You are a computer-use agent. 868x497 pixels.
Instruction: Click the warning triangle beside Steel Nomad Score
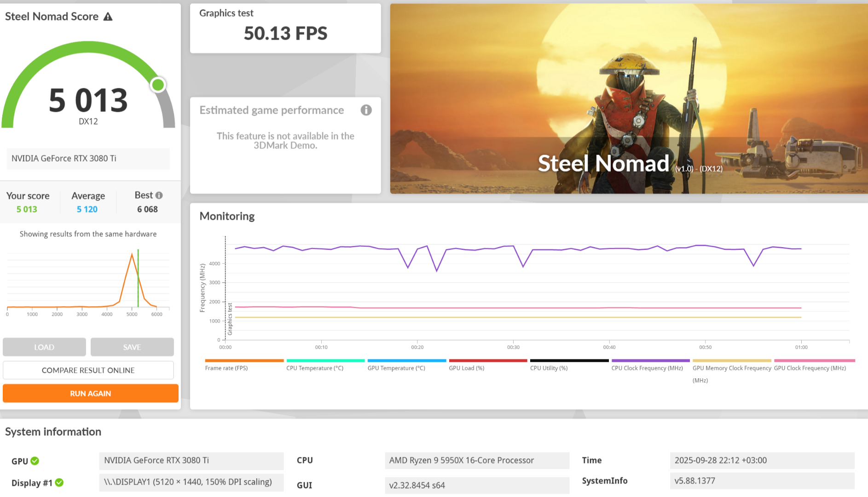point(108,17)
